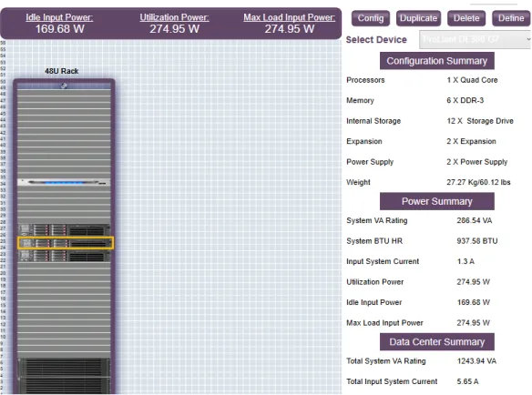Viewport: 532px width, 395px height.
Task: Click the Idle Input Power link
Action: point(59,17)
